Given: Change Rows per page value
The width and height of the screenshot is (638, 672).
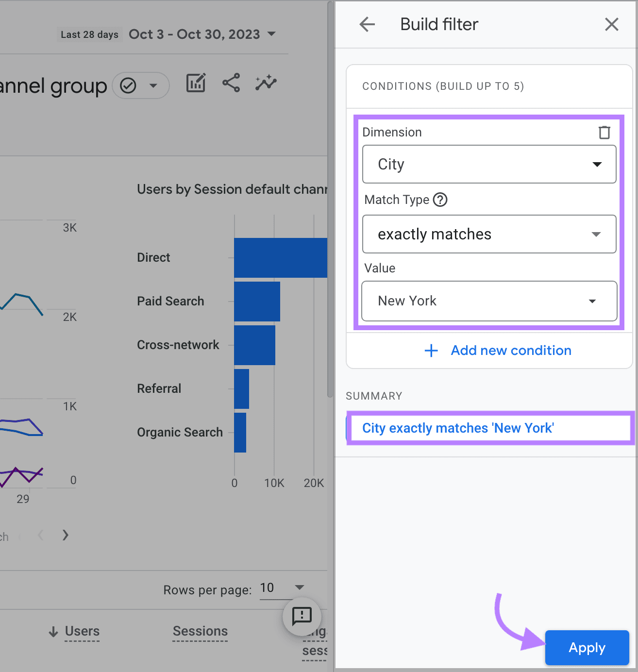Looking at the screenshot, I should pos(283,588).
